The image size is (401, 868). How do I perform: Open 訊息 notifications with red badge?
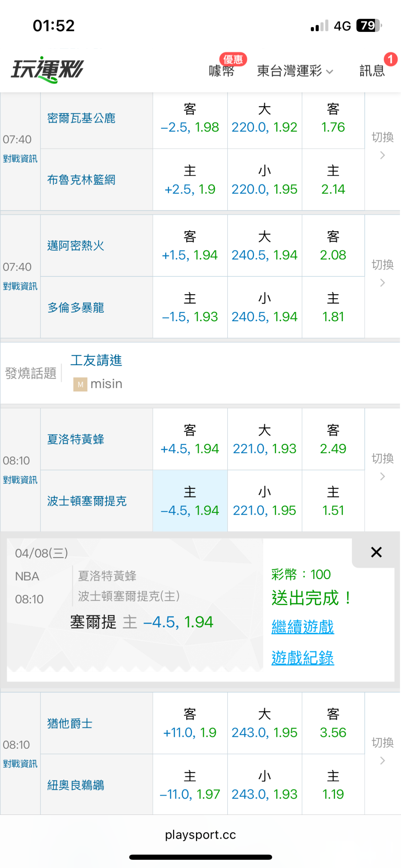372,70
